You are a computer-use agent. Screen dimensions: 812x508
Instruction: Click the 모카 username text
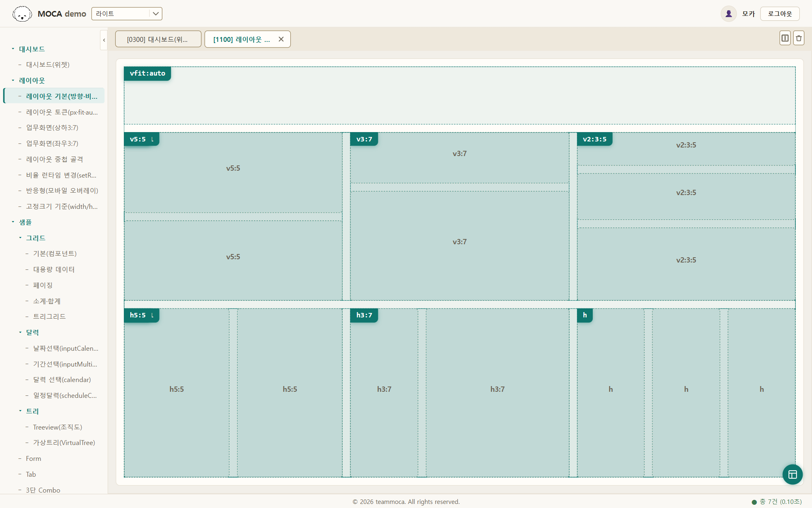point(748,14)
